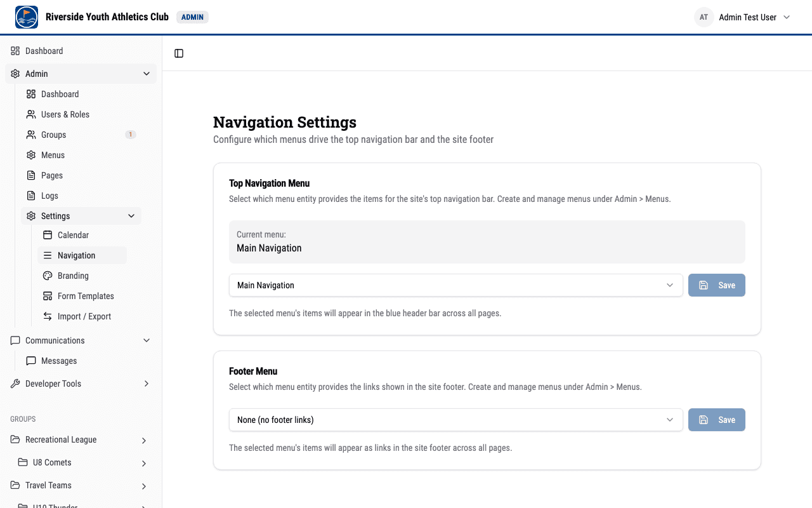
Task: Click the Recreational League folder icon
Action: [15, 439]
